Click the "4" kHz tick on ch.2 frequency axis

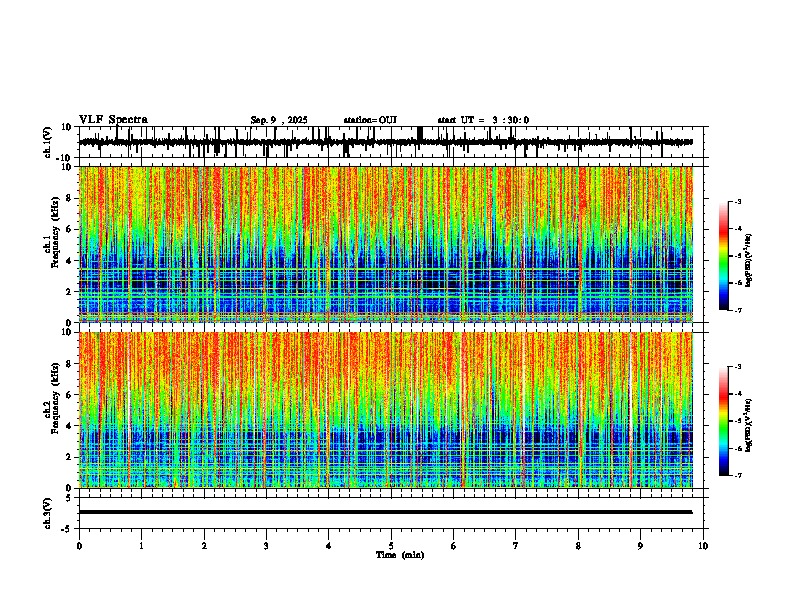click(69, 426)
